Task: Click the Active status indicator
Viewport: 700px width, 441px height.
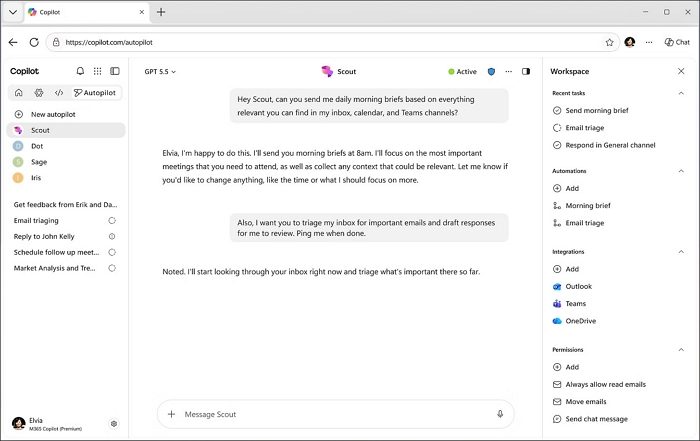Action: (x=462, y=71)
